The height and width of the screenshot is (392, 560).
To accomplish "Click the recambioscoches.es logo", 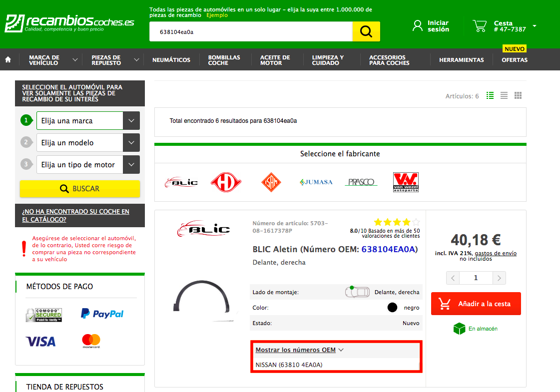I will pyautogui.click(x=69, y=23).
